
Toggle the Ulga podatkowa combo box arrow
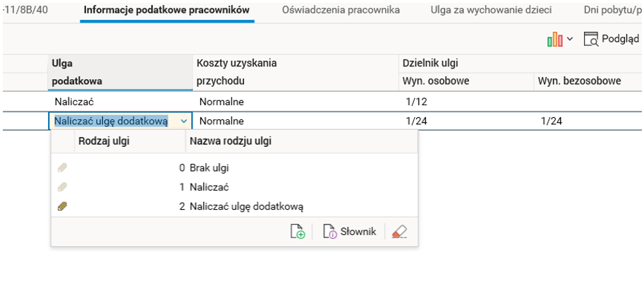tap(184, 121)
